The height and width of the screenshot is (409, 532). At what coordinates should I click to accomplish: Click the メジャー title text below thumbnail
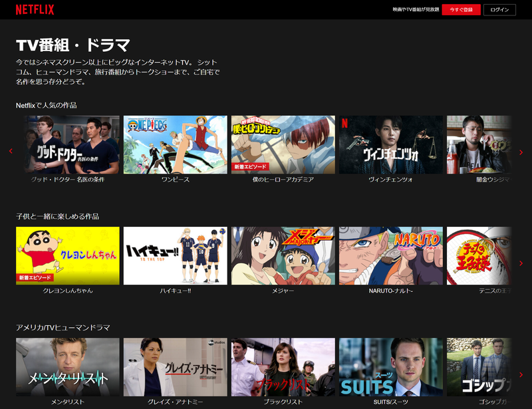point(283,291)
